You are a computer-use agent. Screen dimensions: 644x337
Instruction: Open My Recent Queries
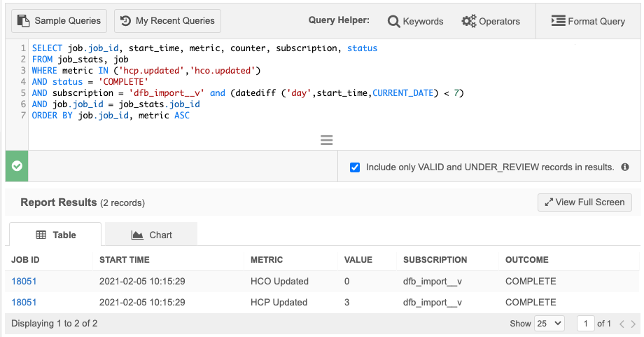[x=167, y=21]
